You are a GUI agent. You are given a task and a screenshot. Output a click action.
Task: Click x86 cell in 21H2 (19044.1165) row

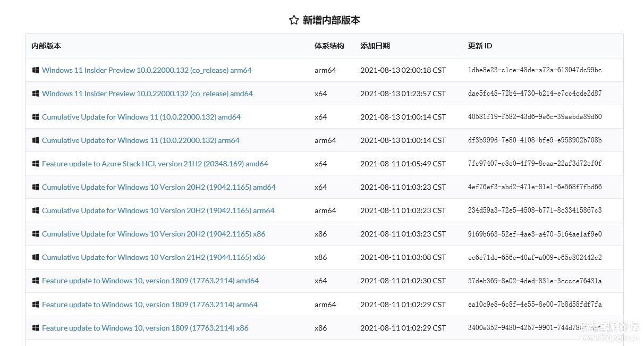click(x=321, y=257)
